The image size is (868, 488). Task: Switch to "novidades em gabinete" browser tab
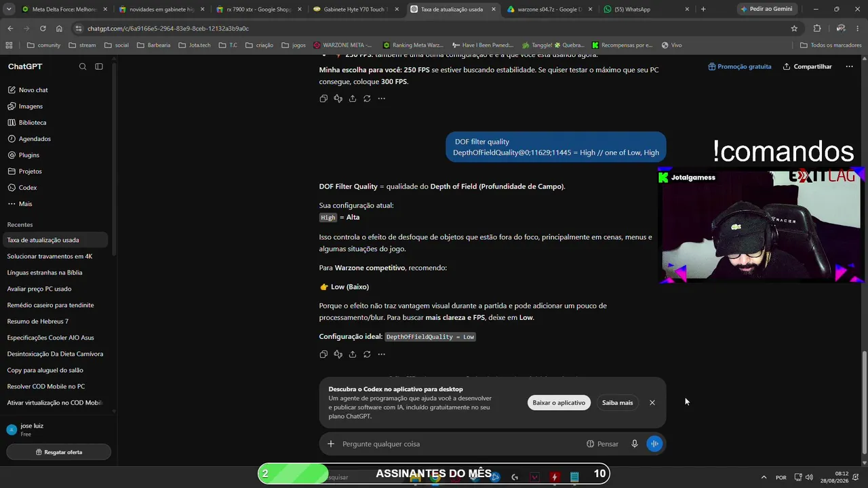coord(161,9)
